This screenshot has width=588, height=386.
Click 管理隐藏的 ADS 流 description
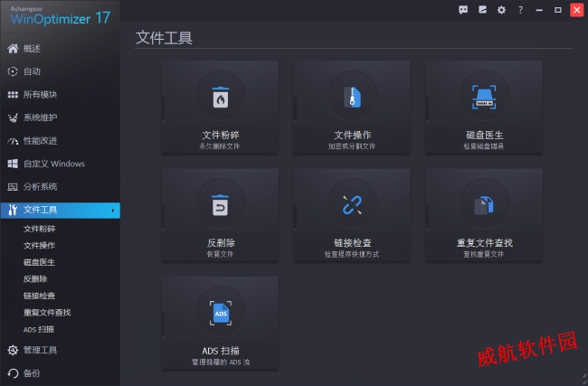point(221,362)
